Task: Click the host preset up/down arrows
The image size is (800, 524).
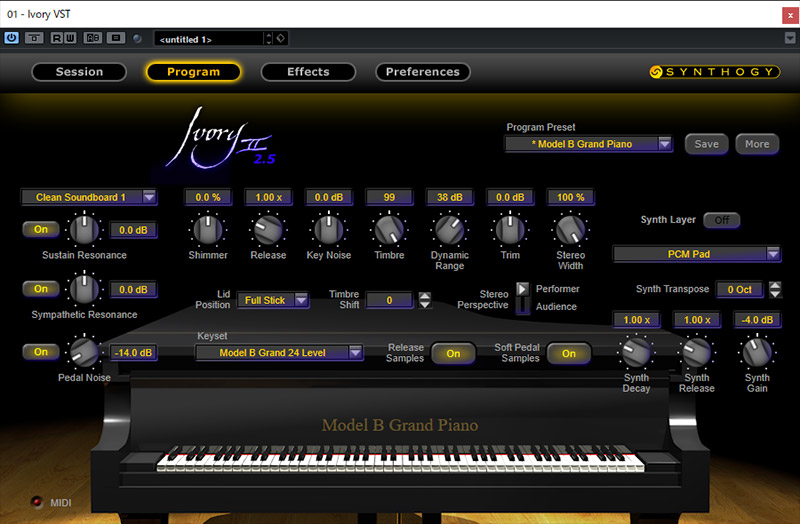Action: click(269, 38)
